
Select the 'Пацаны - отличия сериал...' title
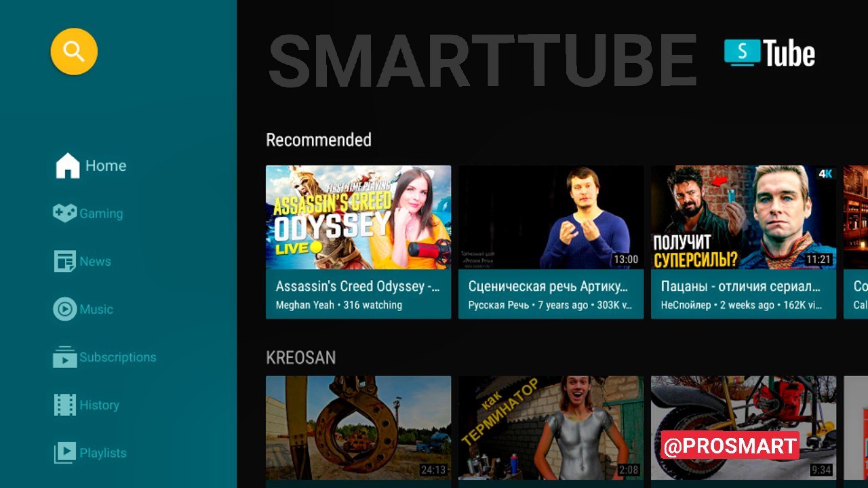click(741, 286)
